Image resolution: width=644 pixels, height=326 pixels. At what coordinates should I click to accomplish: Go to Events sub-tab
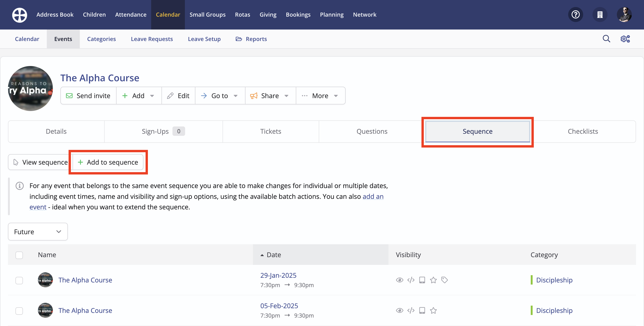pyautogui.click(x=63, y=39)
